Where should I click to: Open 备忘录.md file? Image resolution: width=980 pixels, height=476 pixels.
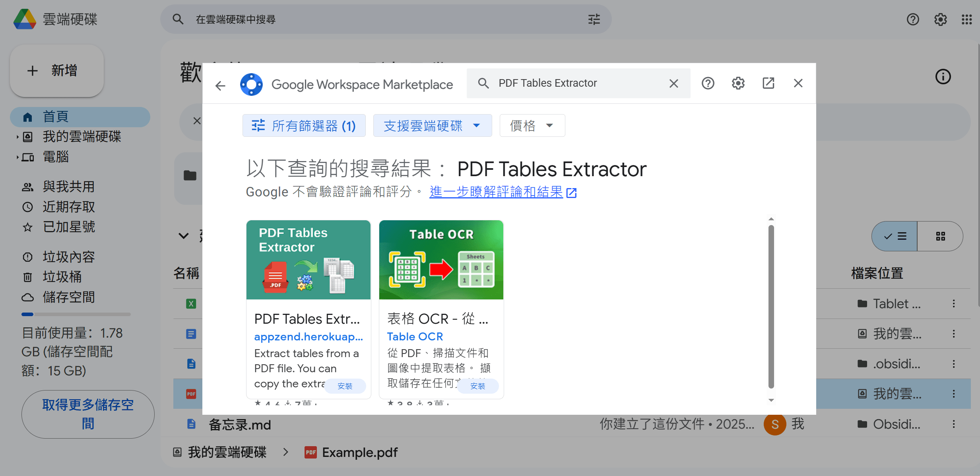[240, 425]
